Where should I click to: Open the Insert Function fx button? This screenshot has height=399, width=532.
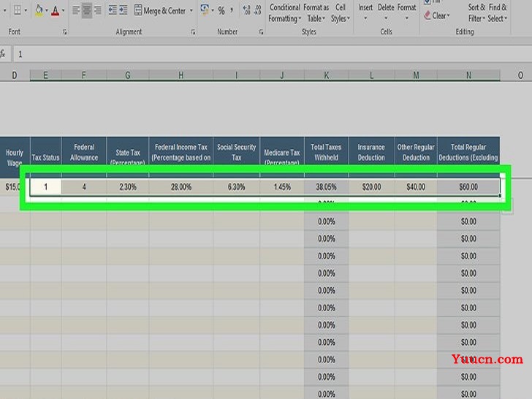3,54
